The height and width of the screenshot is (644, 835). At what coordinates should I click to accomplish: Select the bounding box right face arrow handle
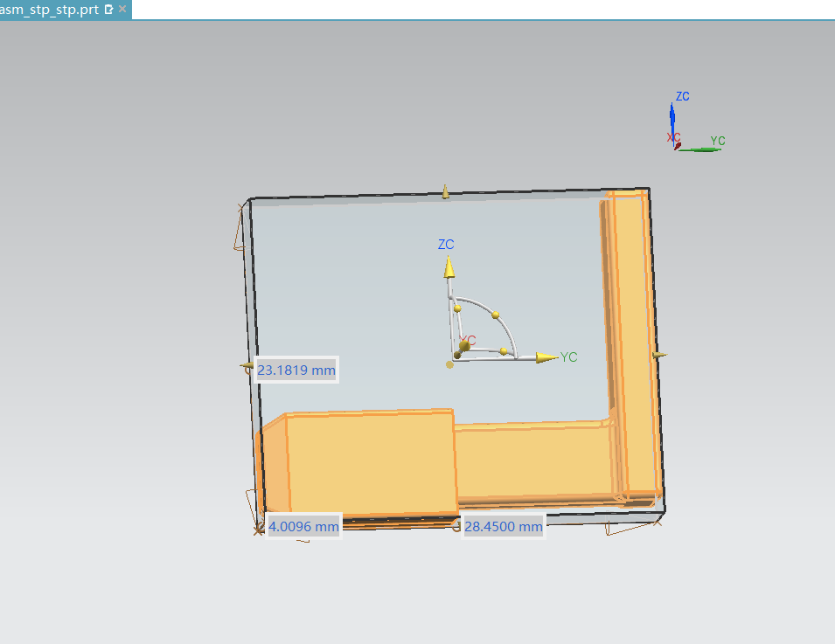(x=660, y=355)
